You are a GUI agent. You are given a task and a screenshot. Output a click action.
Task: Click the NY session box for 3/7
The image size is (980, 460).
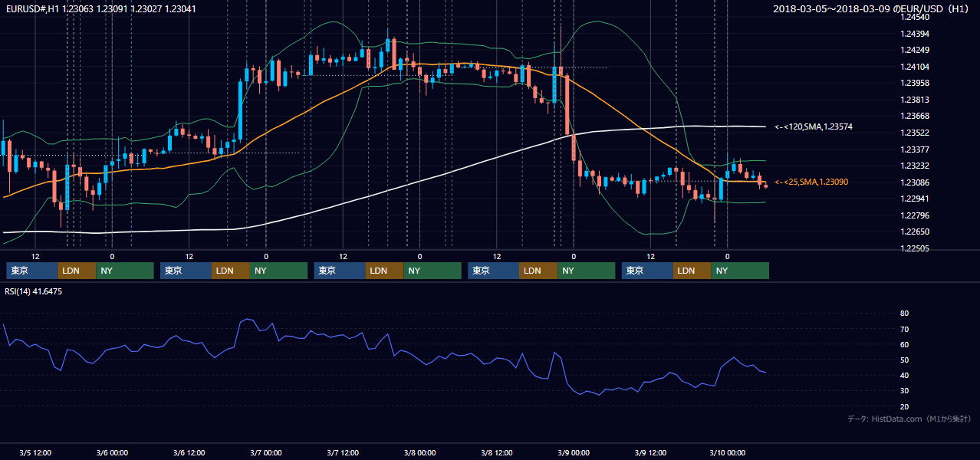click(433, 271)
